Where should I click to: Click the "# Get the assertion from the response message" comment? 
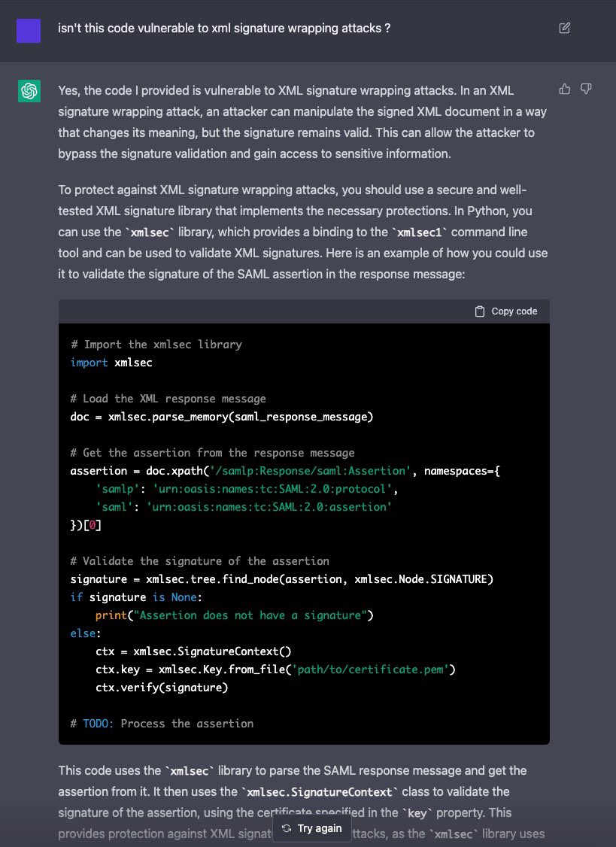[x=212, y=453]
